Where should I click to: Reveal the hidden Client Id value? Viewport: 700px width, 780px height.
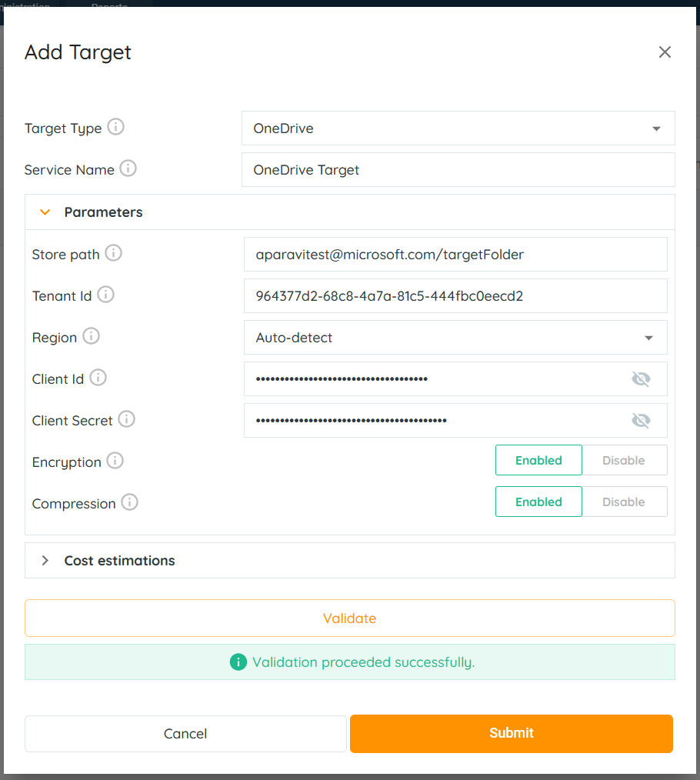coord(640,378)
